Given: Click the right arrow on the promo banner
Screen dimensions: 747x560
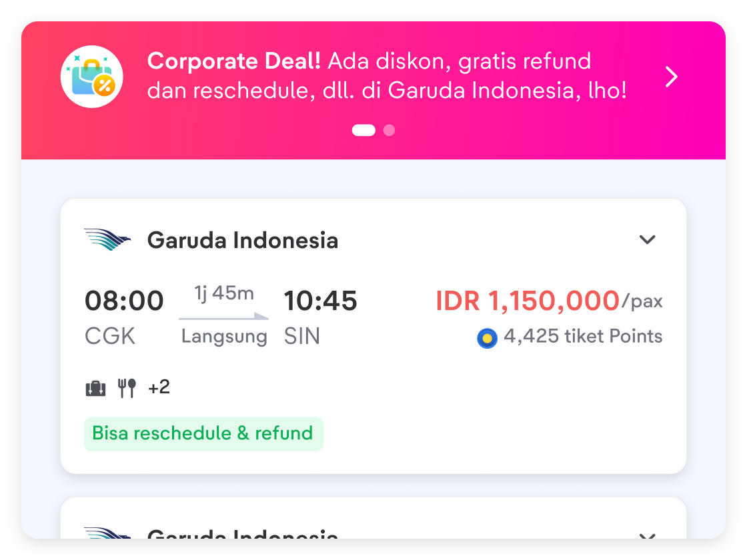Looking at the screenshot, I should point(671,77).
